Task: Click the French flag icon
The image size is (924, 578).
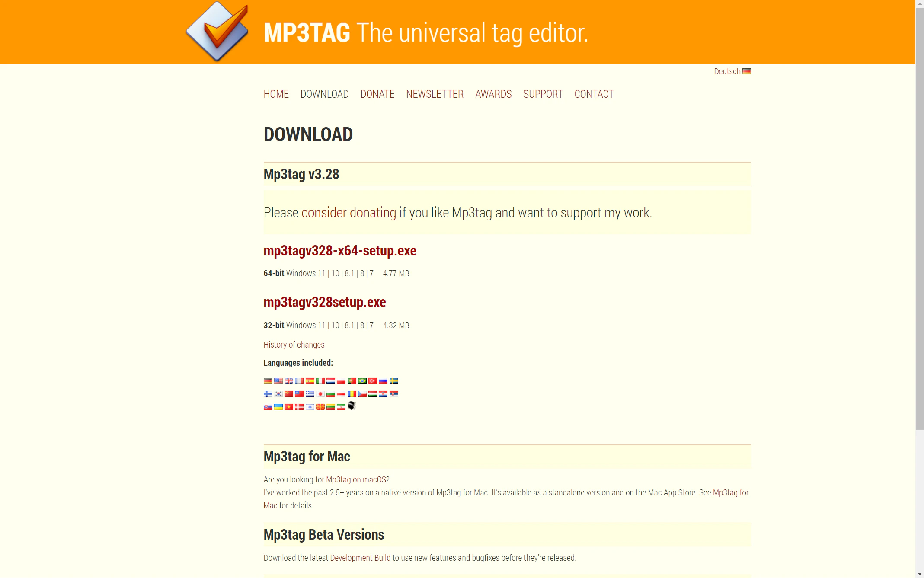Action: [299, 381]
